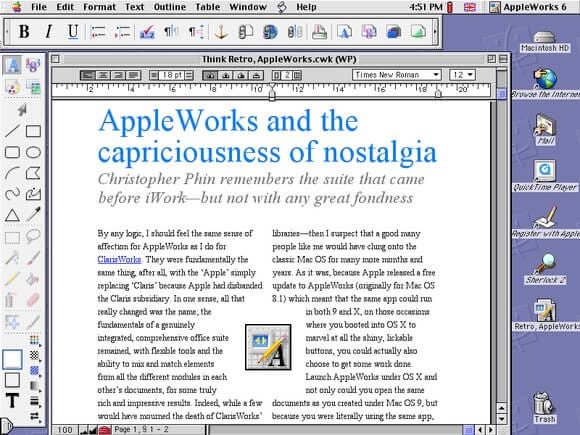Click the globe internet link icon
The height and width of the screenshot is (435, 580).
pos(270,32)
